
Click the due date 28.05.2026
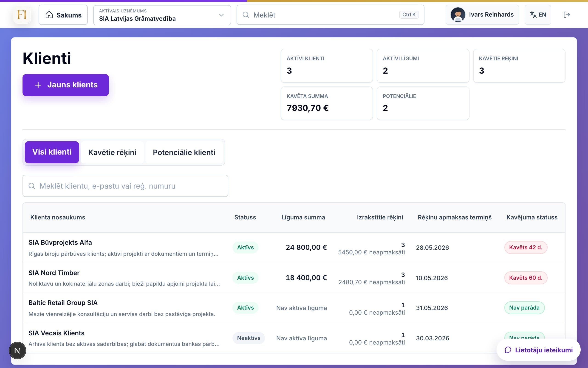[432, 248]
